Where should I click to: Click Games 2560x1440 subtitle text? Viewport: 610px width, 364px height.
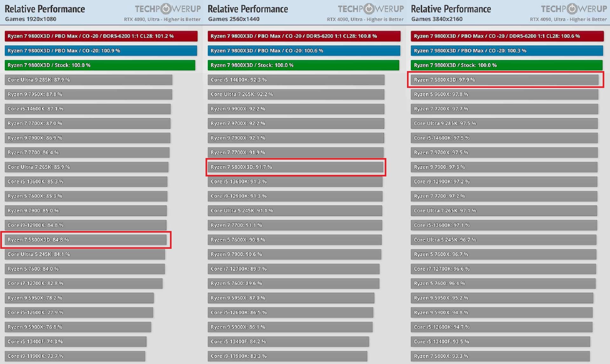(234, 19)
